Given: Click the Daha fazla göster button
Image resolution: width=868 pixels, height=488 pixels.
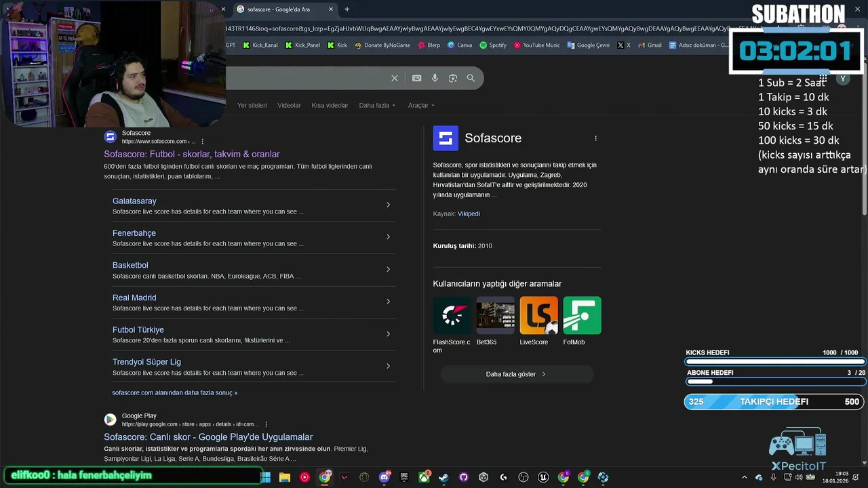Looking at the screenshot, I should (x=517, y=374).
